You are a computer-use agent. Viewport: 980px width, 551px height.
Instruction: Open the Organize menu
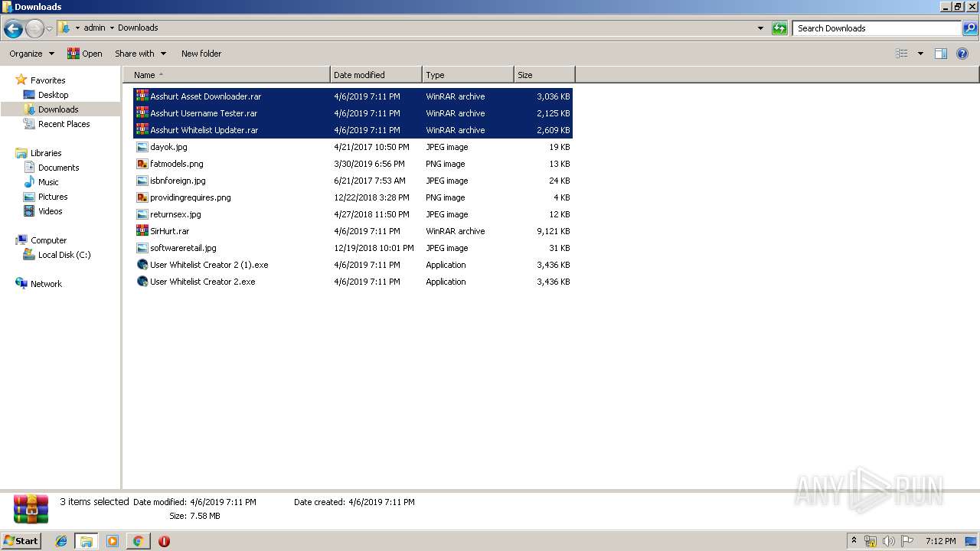(x=31, y=54)
